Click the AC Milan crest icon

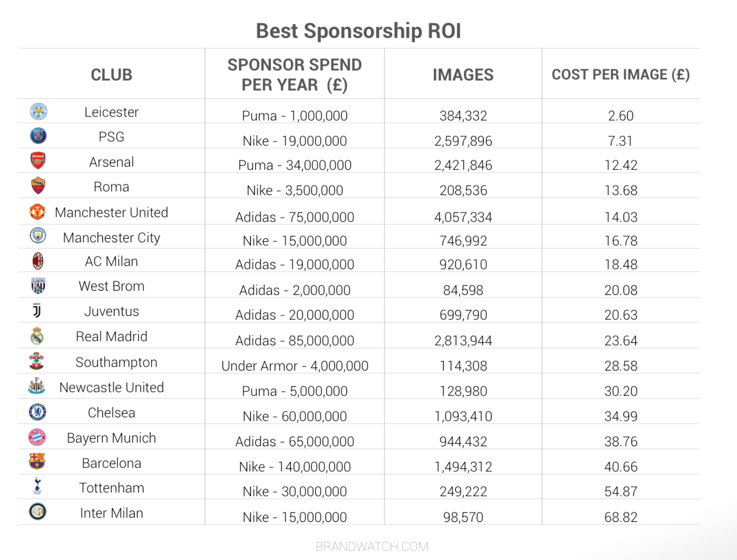[x=38, y=261]
